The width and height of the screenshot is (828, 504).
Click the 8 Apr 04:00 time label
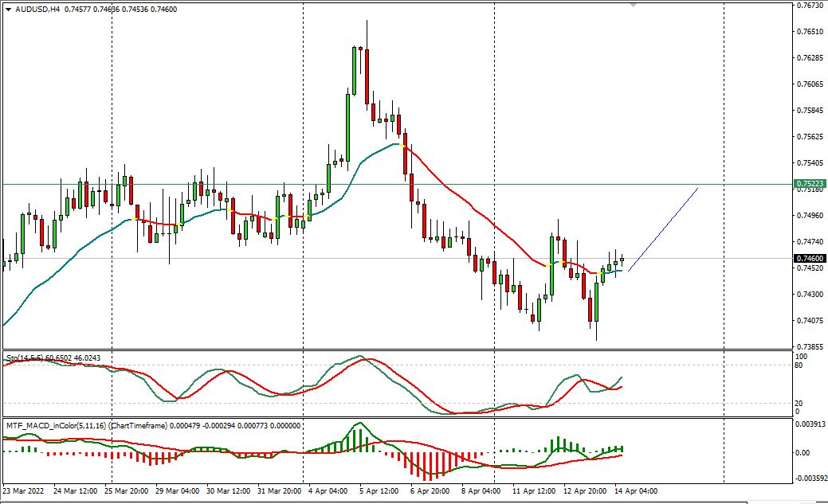(481, 490)
